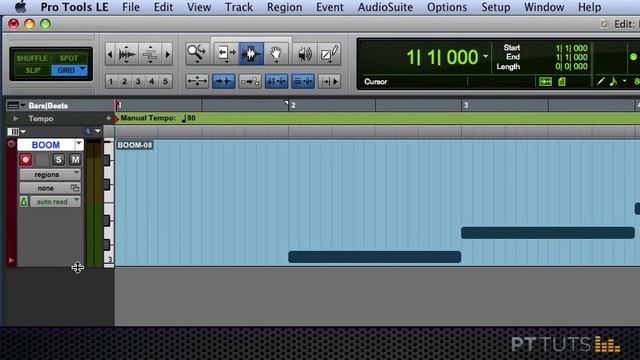The width and height of the screenshot is (640, 360).
Task: Click the BOOM track timebase clock icon
Action: pos(88,131)
